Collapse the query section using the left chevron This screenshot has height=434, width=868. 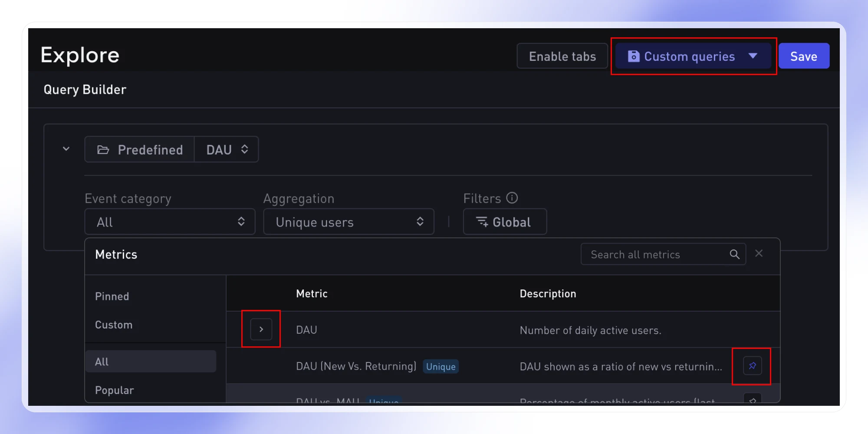[x=66, y=149]
